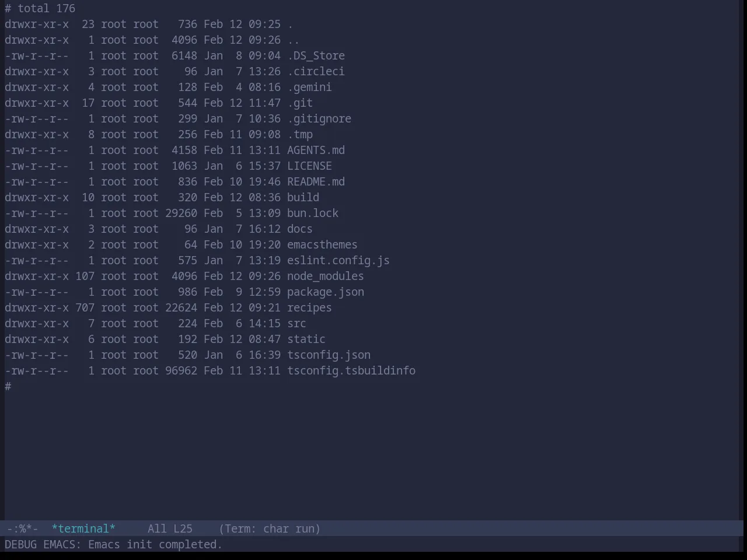Viewport: 747px width, 560px height.
Task: Select README.md in the listing
Action: pyautogui.click(x=316, y=181)
